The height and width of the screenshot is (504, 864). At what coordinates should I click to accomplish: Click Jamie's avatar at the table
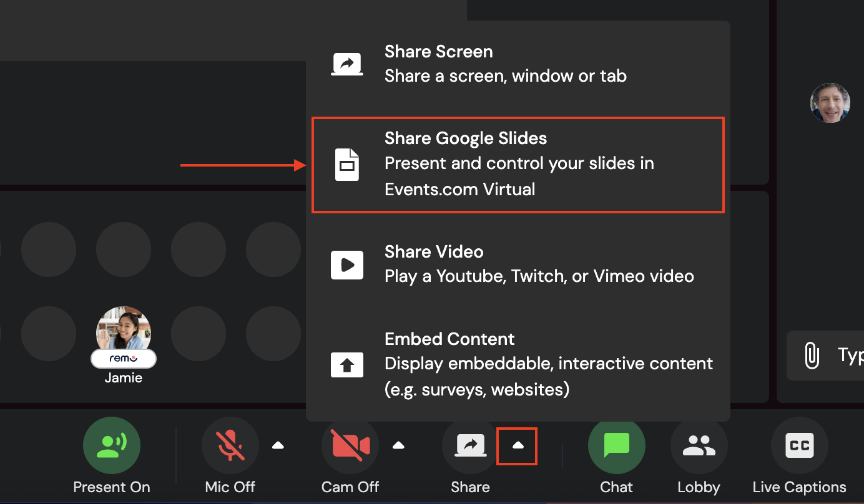(x=124, y=334)
